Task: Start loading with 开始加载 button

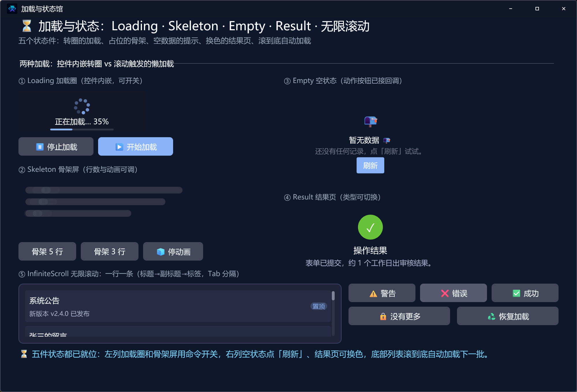Action: (136, 146)
